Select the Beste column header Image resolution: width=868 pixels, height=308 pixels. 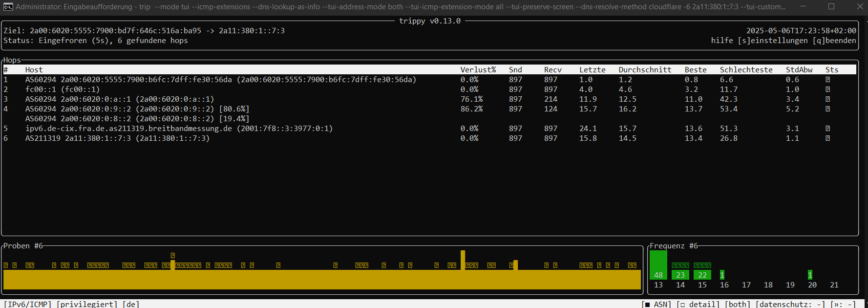click(x=696, y=70)
